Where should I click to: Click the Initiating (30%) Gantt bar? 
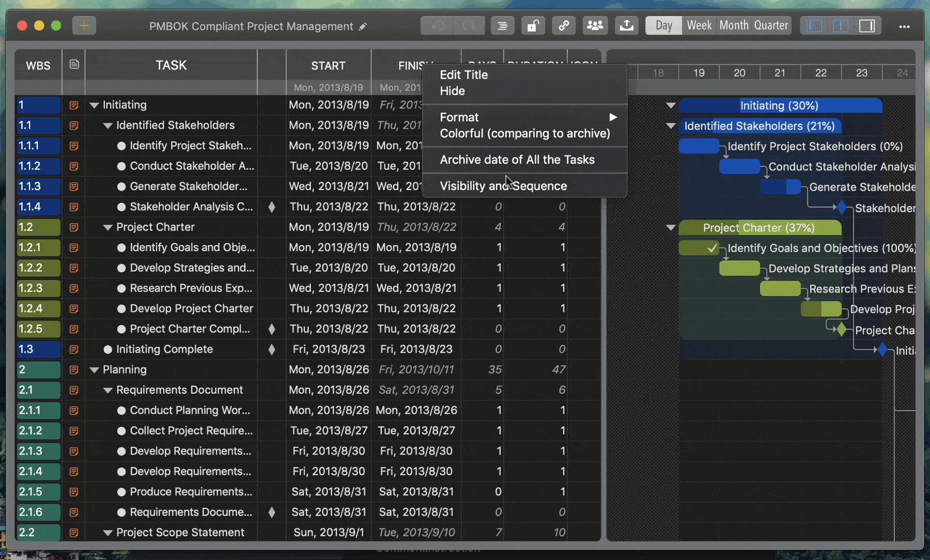(x=779, y=106)
